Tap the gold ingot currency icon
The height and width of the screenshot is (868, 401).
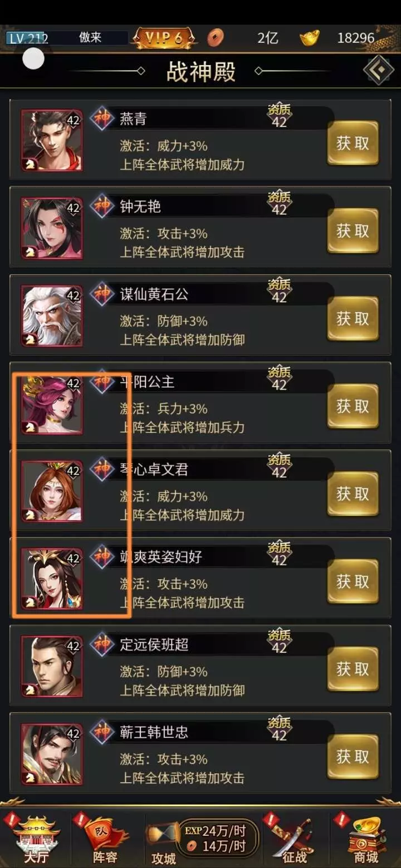coord(310,38)
